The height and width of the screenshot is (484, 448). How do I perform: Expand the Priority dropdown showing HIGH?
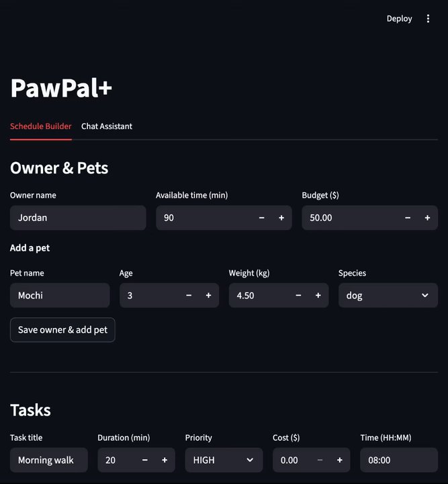(x=223, y=460)
